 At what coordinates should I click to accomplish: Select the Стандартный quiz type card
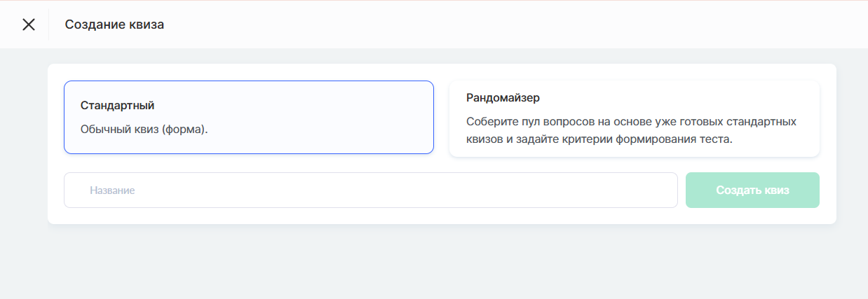tap(248, 117)
